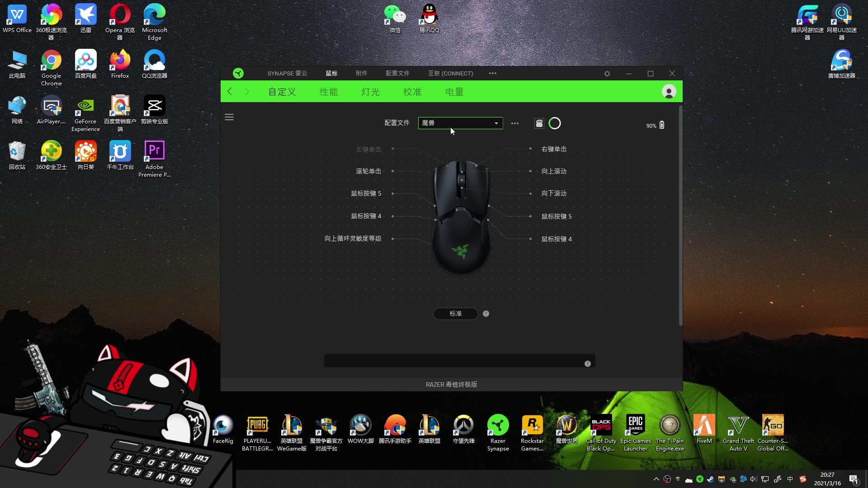Select 向下滚动 assignment
868x488 pixels.
click(x=554, y=193)
